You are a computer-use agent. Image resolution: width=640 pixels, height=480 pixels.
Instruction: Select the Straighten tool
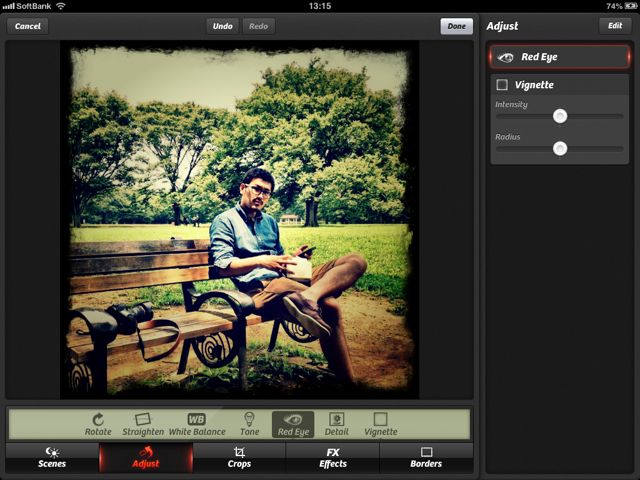pyautogui.click(x=143, y=424)
